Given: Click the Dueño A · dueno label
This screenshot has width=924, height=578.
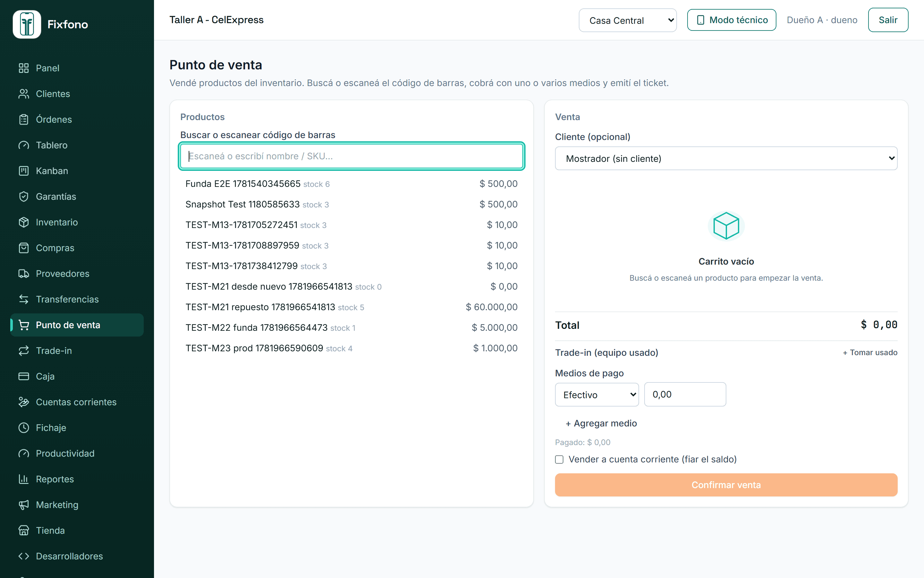Looking at the screenshot, I should (x=822, y=20).
